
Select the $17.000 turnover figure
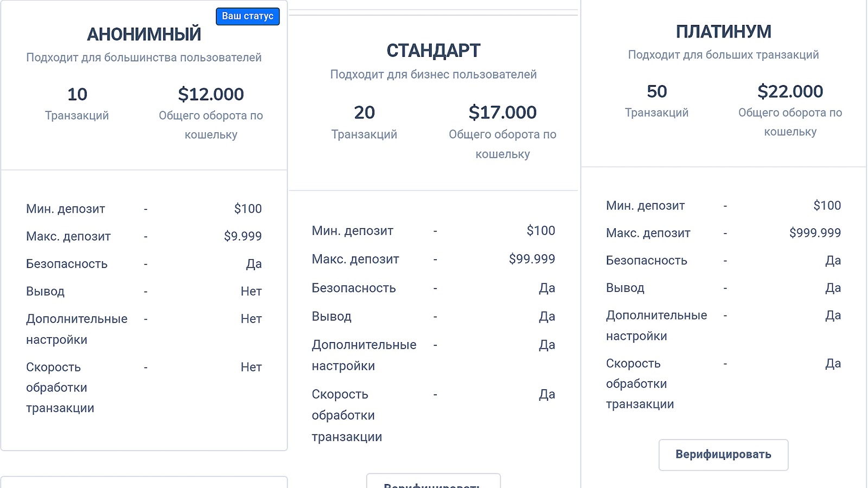point(502,112)
